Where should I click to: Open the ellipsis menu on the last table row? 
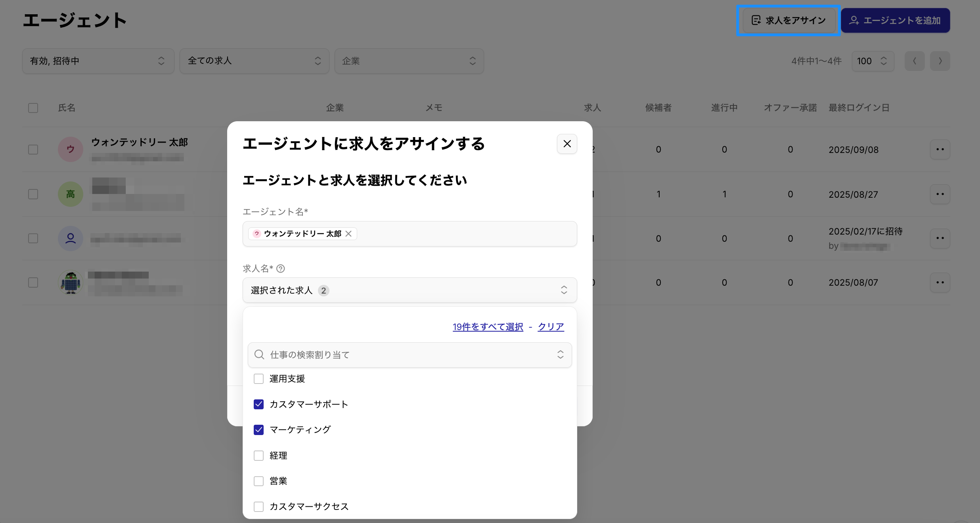[940, 282]
